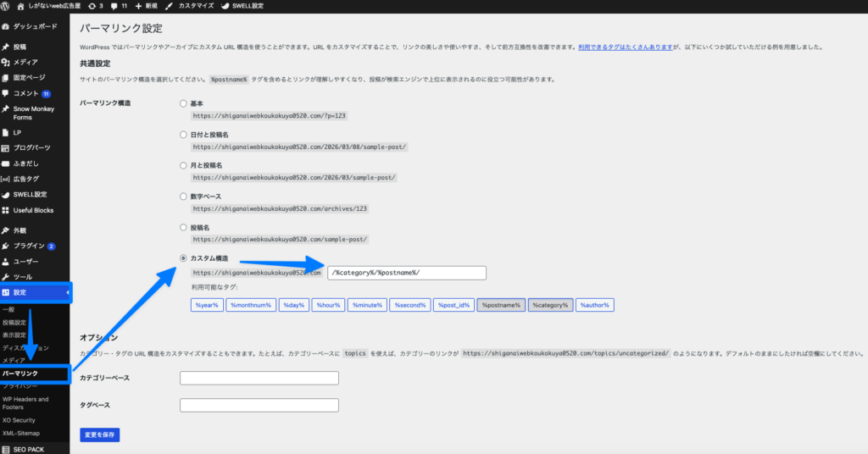Open the updates icon showing 3
Image resolution: width=868 pixels, height=454 pixels.
[x=92, y=5]
